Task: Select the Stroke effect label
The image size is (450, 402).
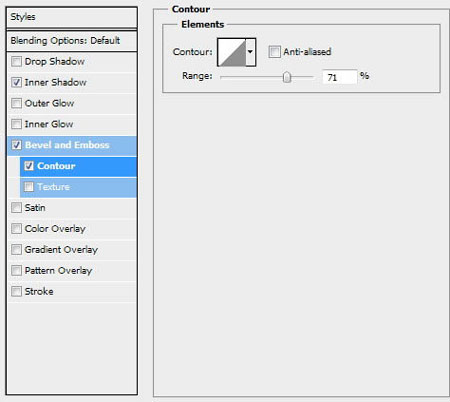Action: (x=39, y=291)
